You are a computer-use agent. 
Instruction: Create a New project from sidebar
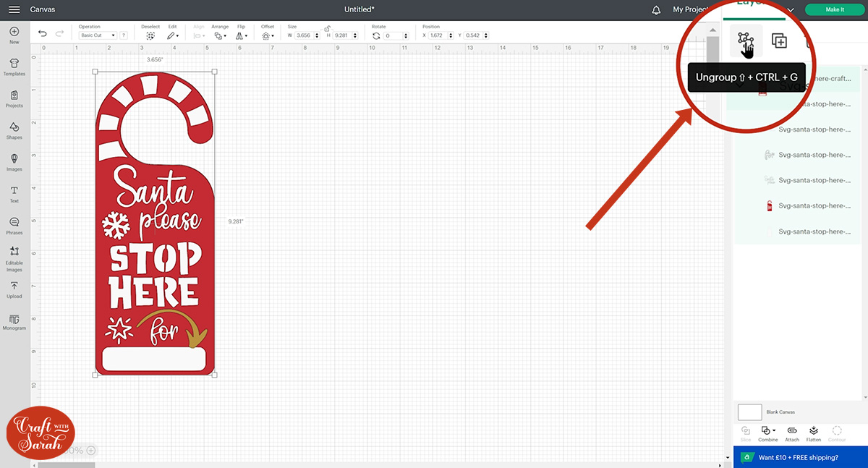pos(14,35)
